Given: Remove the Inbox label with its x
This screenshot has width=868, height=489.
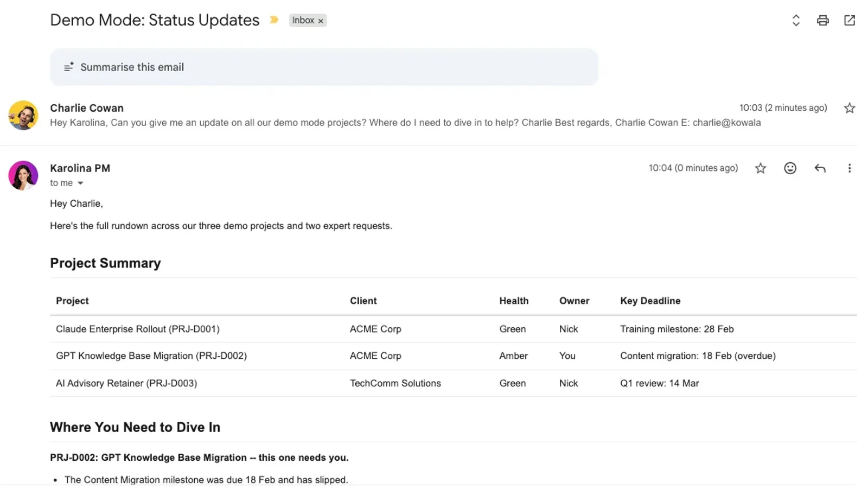Looking at the screenshot, I should pyautogui.click(x=321, y=21).
